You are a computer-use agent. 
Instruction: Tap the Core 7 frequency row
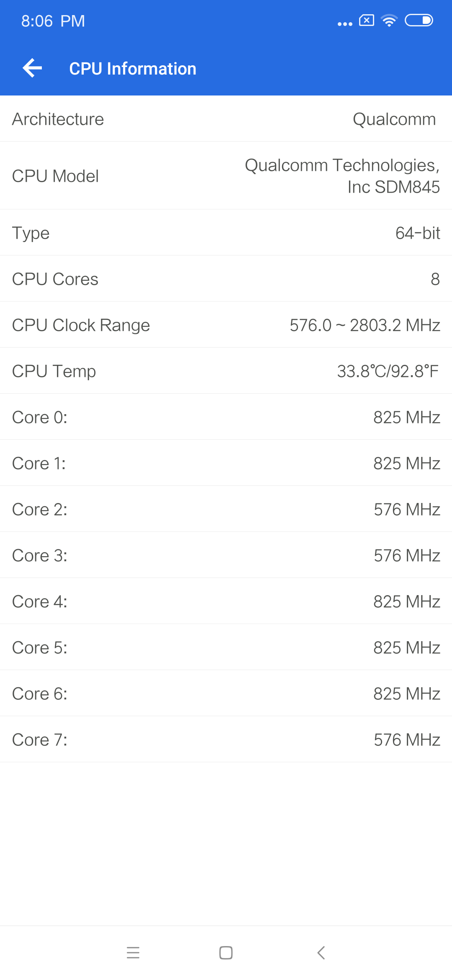click(x=226, y=740)
